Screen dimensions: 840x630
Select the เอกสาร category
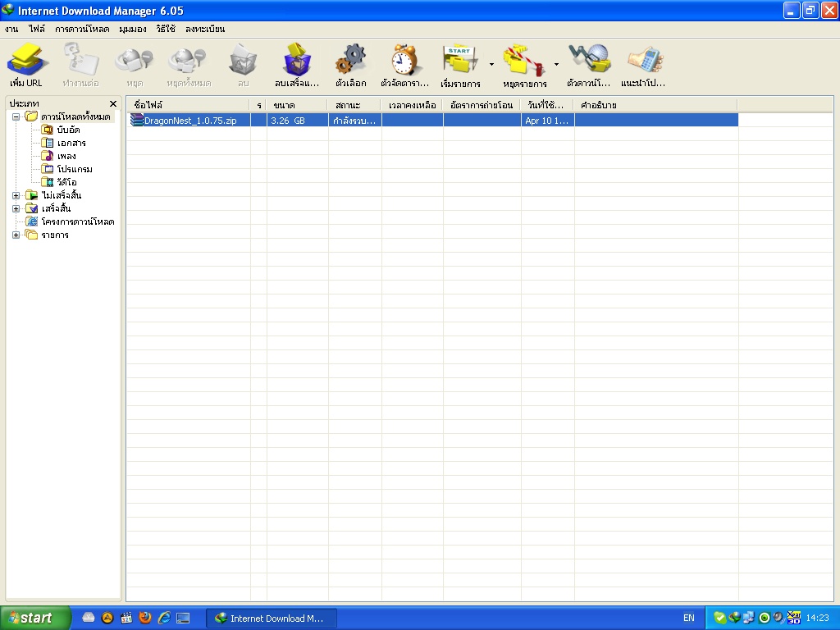coord(71,143)
